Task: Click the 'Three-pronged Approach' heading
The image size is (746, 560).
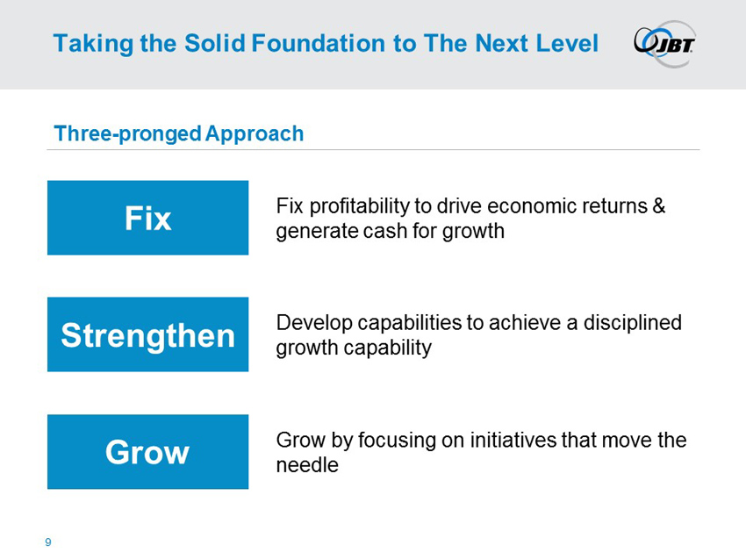Action: (178, 133)
